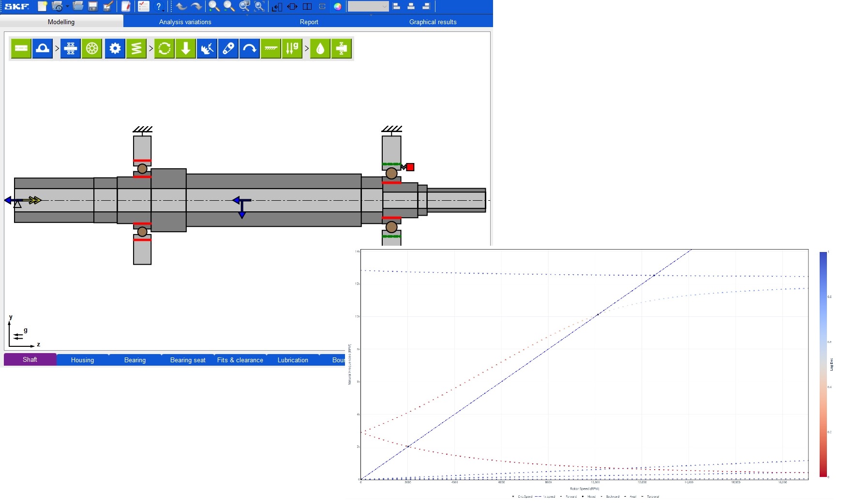Add a load with the down-arrow icon

coord(186,48)
